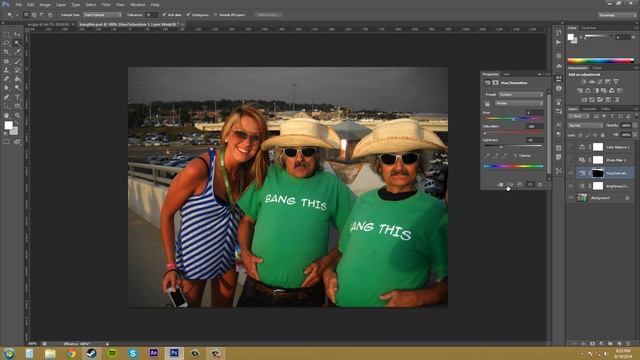
Task: Select the Paint Bucket tool
Action: (x=17, y=79)
